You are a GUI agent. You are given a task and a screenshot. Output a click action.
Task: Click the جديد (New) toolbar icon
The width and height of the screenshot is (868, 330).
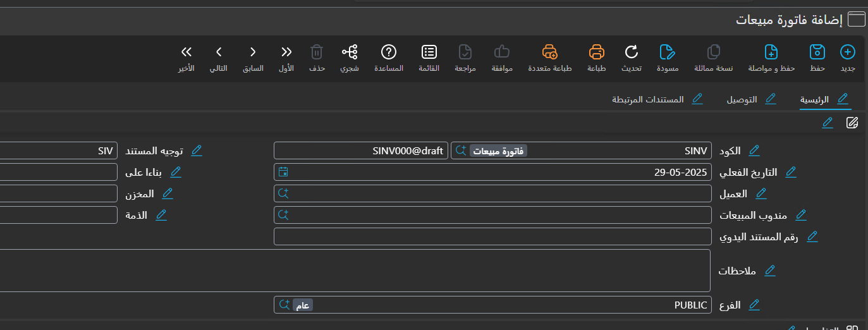848,52
